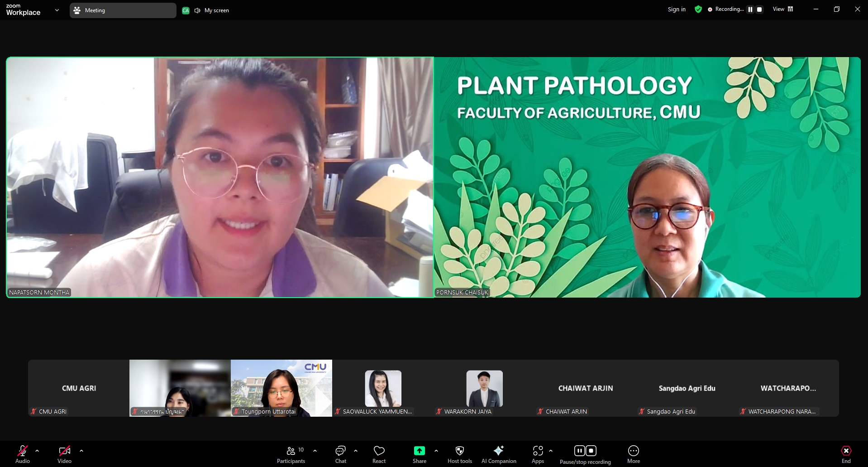Click muted mic icon on CHAIWAT ARJIN
Viewport: 868px width, 467px height.
point(540,411)
